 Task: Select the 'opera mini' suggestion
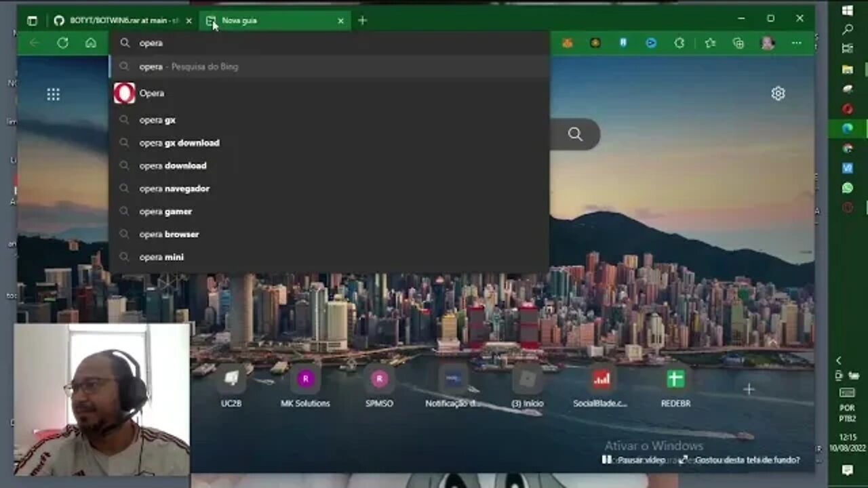tap(329, 257)
